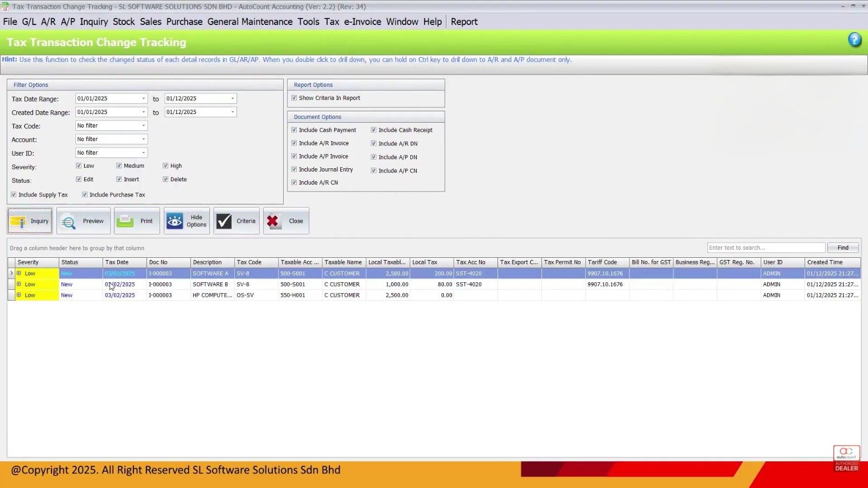Uncheck the Delete status checkbox
This screenshot has width=868, height=488.
(165, 179)
